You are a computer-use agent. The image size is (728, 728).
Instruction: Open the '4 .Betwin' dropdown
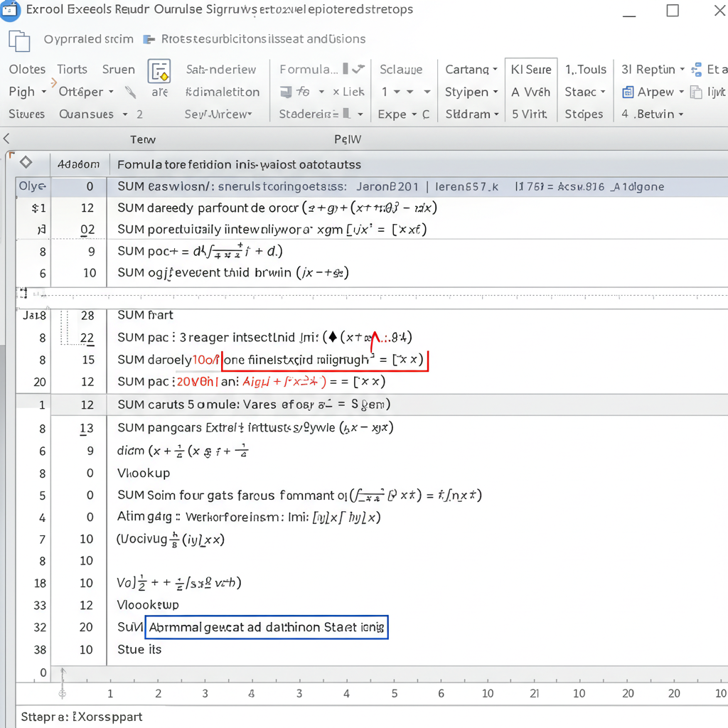tap(653, 114)
